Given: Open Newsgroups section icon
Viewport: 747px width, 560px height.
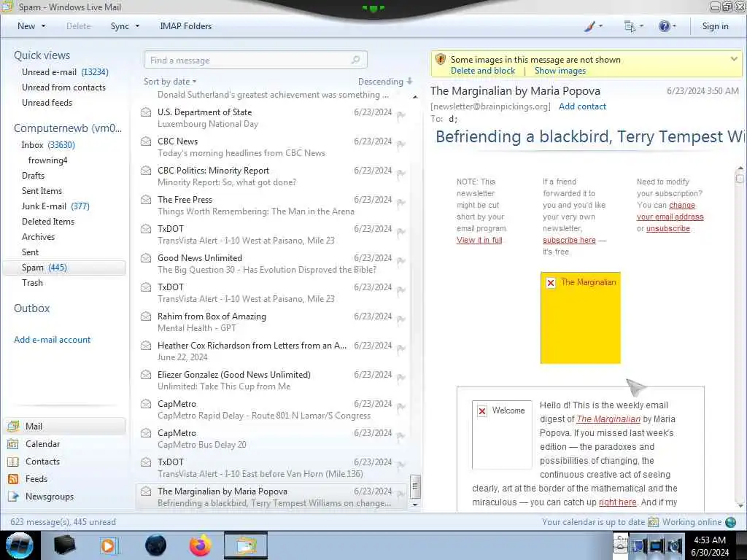Looking at the screenshot, I should pos(13,497).
